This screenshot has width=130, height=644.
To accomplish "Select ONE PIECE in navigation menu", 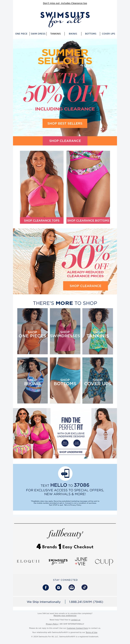I will pos(21,34).
